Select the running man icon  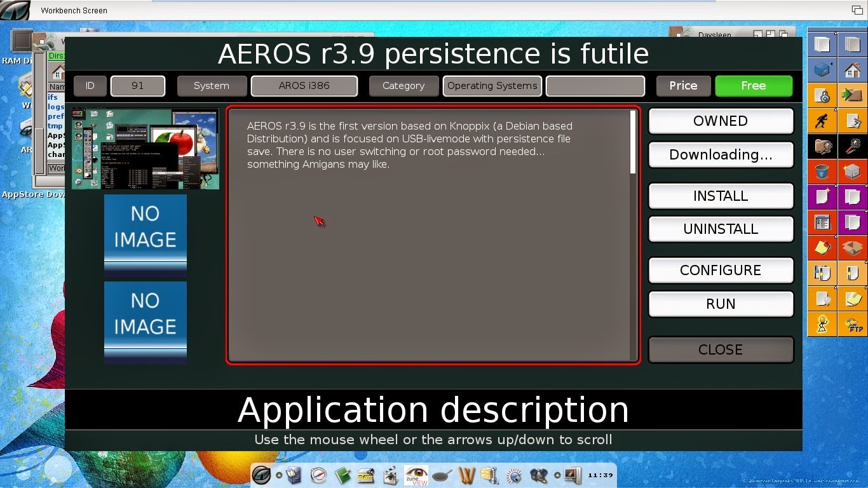pos(822,120)
